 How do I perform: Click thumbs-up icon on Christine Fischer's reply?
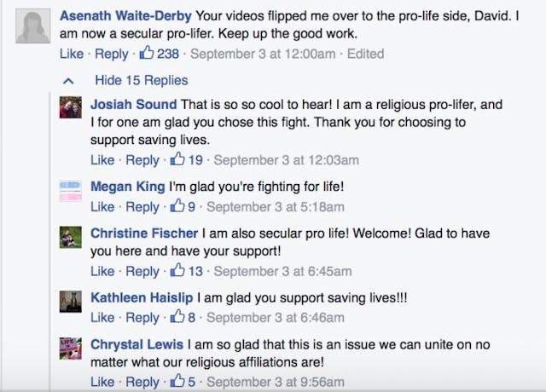[x=177, y=271]
